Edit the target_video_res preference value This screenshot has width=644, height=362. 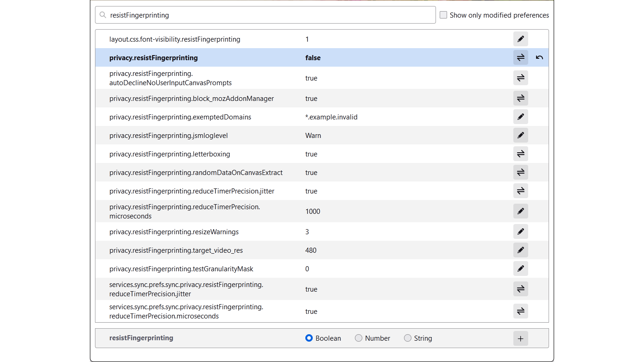[x=520, y=250]
